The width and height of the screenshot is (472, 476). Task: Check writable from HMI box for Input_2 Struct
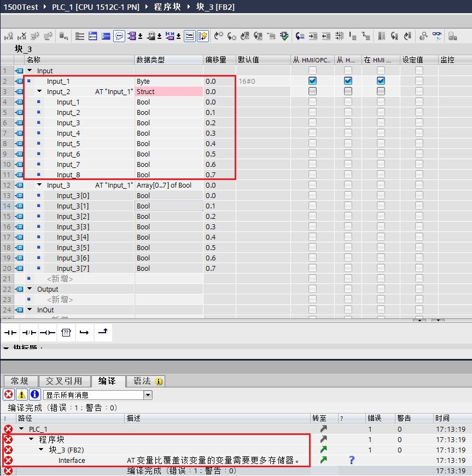[348, 91]
